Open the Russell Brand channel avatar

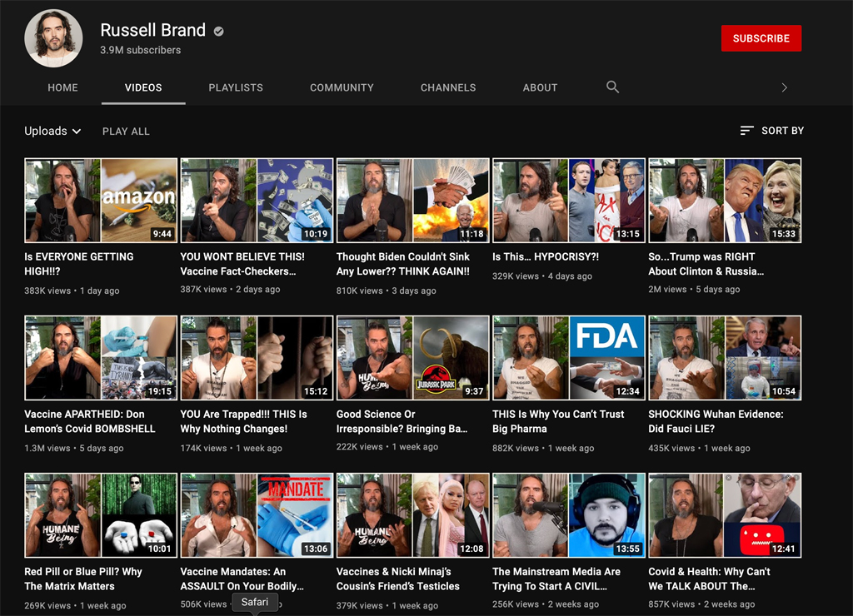(53, 38)
